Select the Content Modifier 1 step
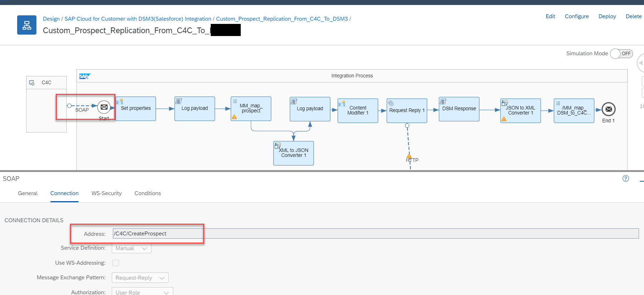 click(358, 111)
